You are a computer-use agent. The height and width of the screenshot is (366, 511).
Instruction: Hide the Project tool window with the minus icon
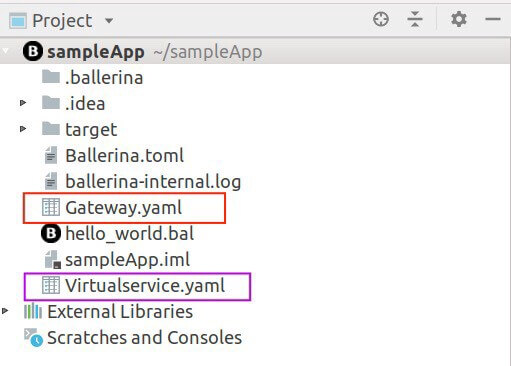pyautogui.click(x=492, y=19)
